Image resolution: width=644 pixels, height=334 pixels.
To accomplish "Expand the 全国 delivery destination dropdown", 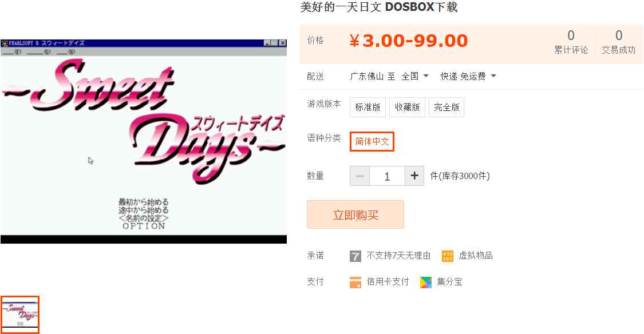I will (x=415, y=76).
